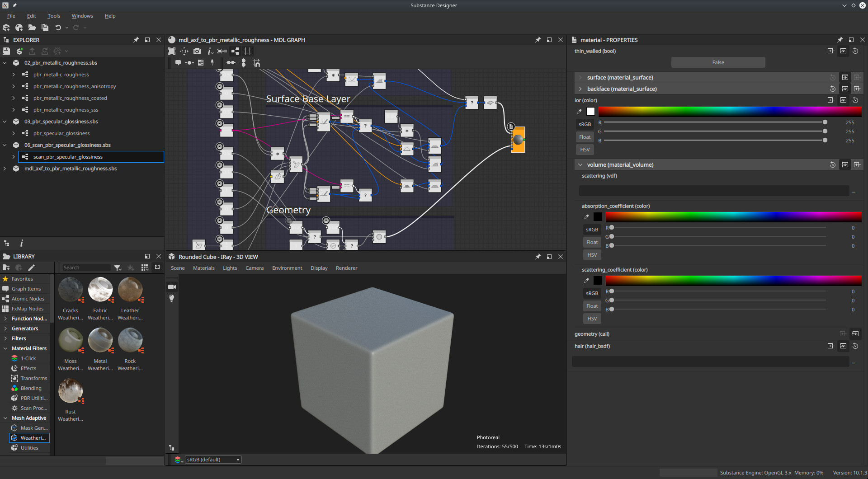This screenshot has height=479, width=868.
Task: Open the Renderer menu in 3D view
Action: 347,268
